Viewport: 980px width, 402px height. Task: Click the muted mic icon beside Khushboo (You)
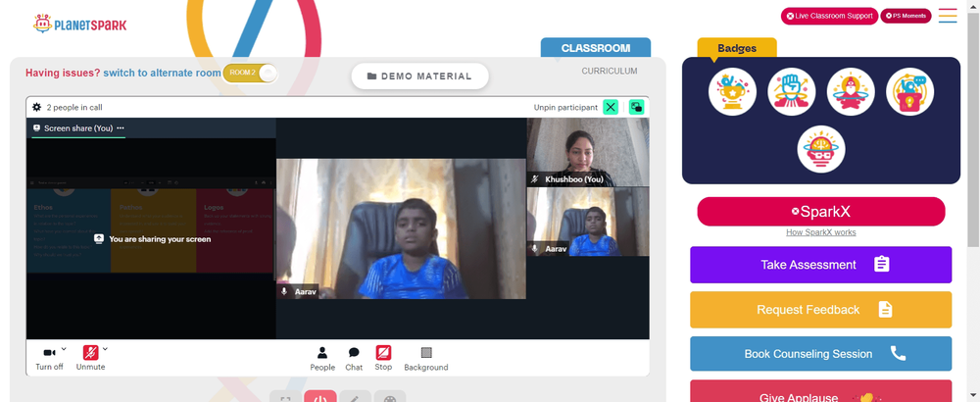pos(535,179)
